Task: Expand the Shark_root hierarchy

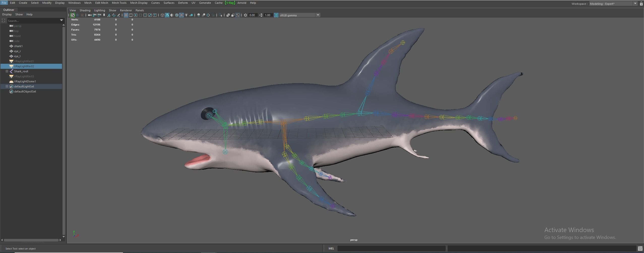Action: pyautogui.click(x=7, y=71)
